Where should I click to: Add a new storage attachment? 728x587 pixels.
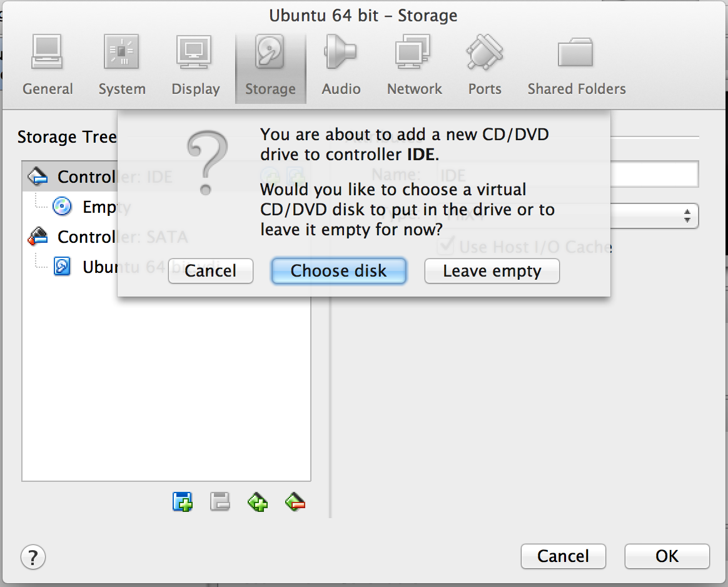pos(257,502)
